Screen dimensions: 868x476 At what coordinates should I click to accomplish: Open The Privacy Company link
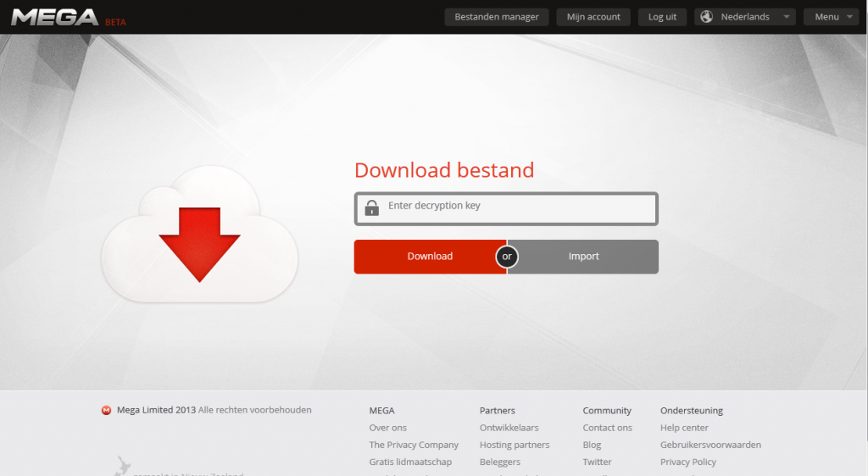[414, 445]
